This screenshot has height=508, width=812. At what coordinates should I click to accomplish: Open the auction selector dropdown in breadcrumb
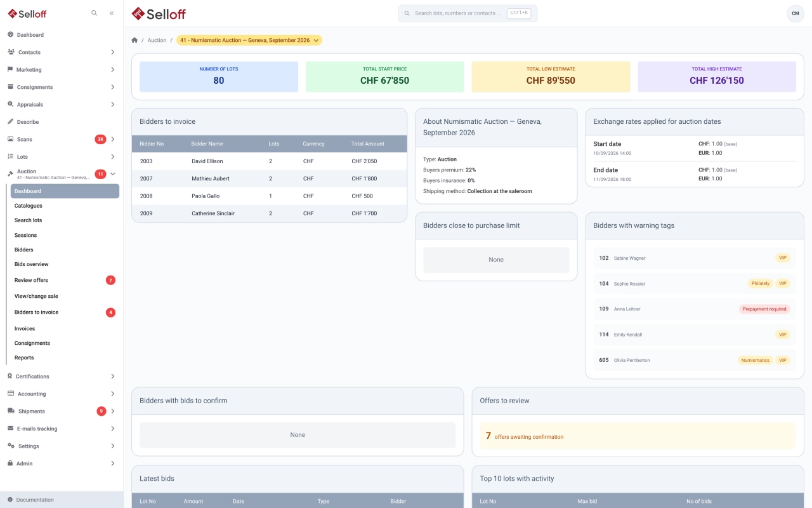249,40
